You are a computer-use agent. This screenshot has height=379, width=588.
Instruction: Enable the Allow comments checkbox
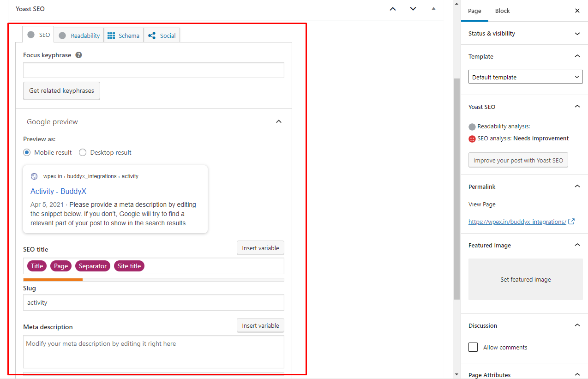(x=473, y=347)
